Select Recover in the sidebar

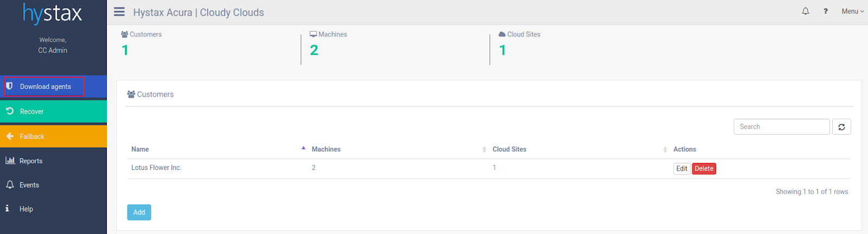tap(53, 111)
